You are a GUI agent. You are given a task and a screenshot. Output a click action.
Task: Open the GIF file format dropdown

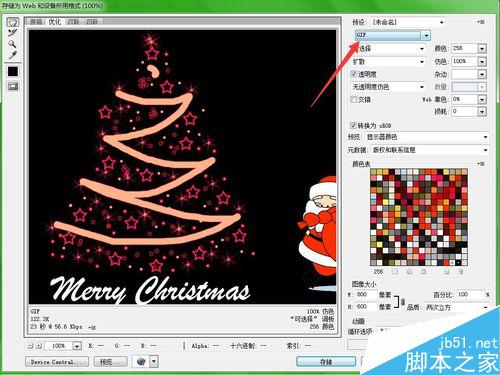click(393, 35)
